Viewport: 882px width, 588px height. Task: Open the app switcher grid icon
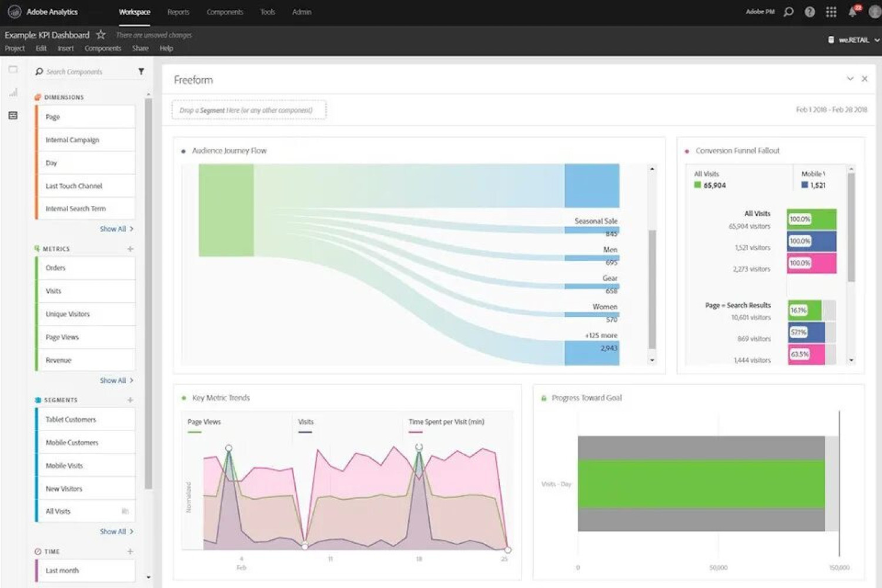pyautogui.click(x=831, y=12)
